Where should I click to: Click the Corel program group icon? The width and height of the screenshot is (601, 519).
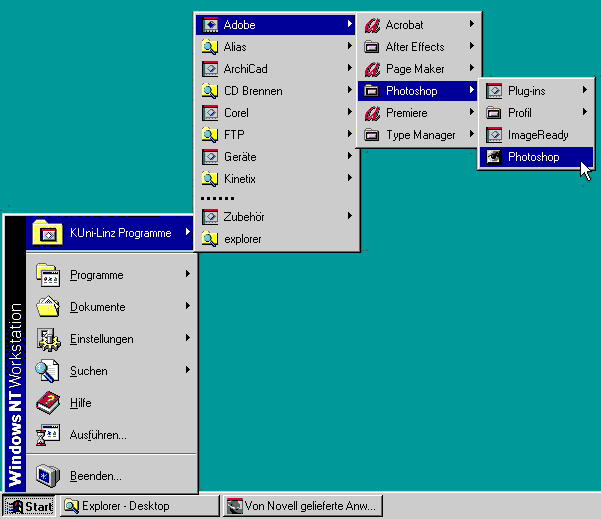pyautogui.click(x=210, y=113)
